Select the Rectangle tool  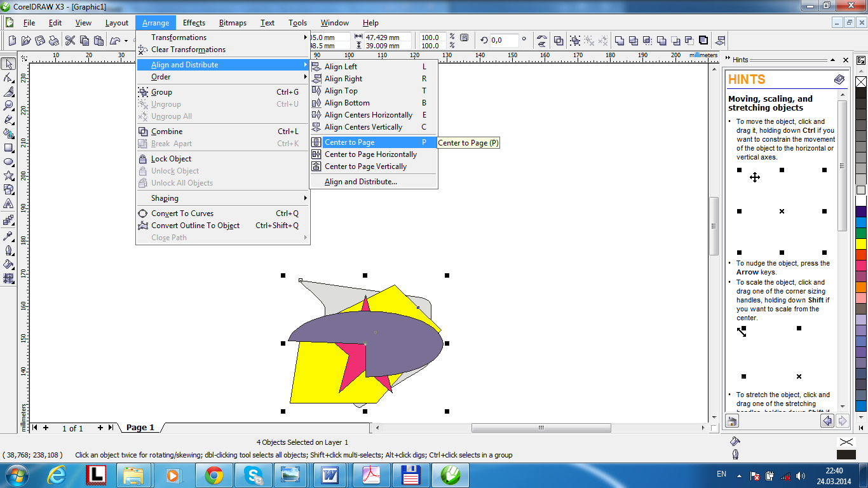8,147
